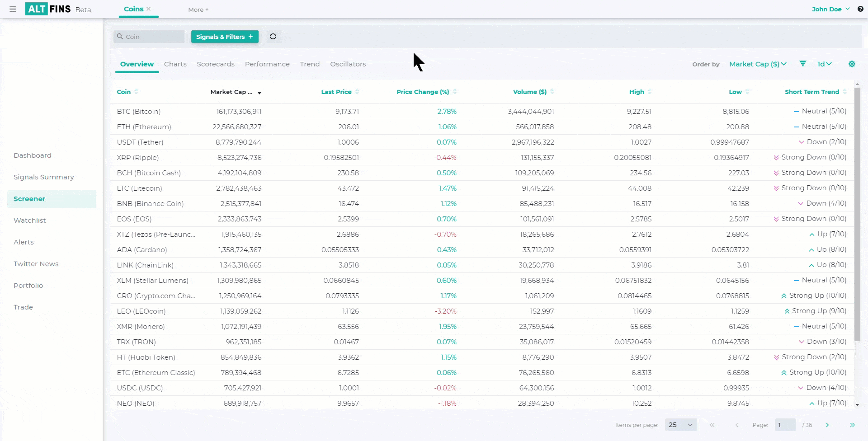Switch to the Scorecards tab

tap(216, 64)
